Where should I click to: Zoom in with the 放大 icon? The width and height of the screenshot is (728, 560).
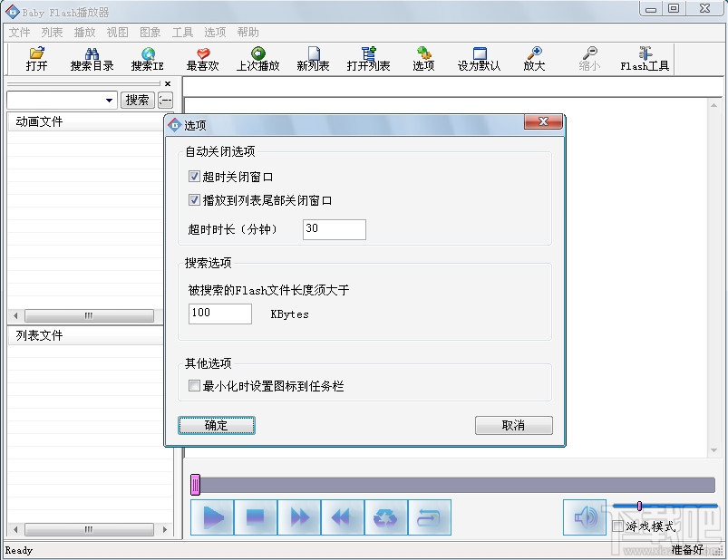pyautogui.click(x=534, y=59)
